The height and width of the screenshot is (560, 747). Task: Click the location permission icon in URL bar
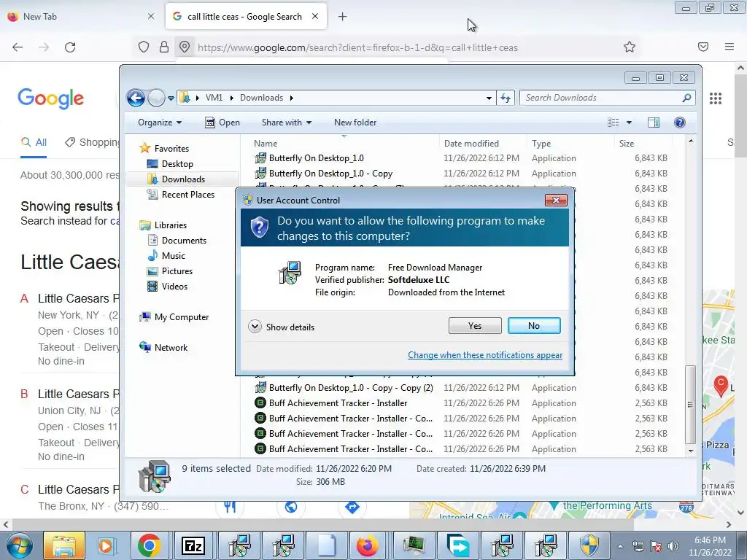185,47
